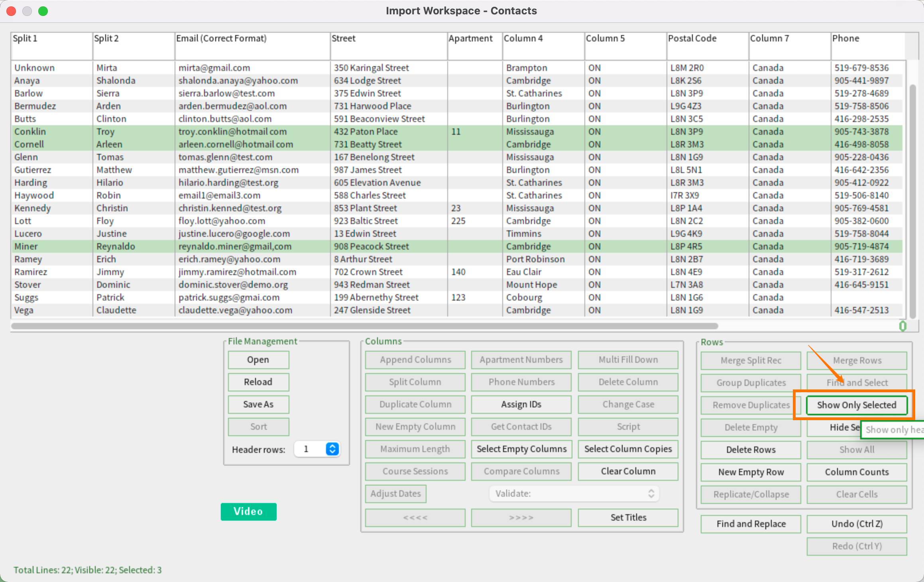Click the Replicate/Collapse button
Viewport: 924px width, 582px height.
(751, 494)
